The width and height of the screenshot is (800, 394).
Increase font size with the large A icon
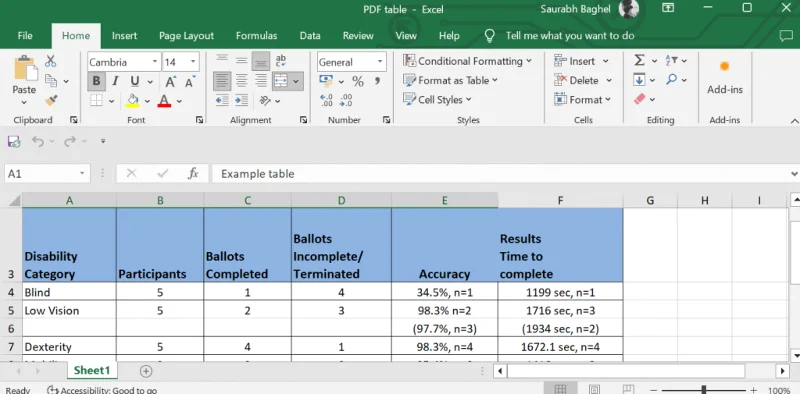click(171, 82)
